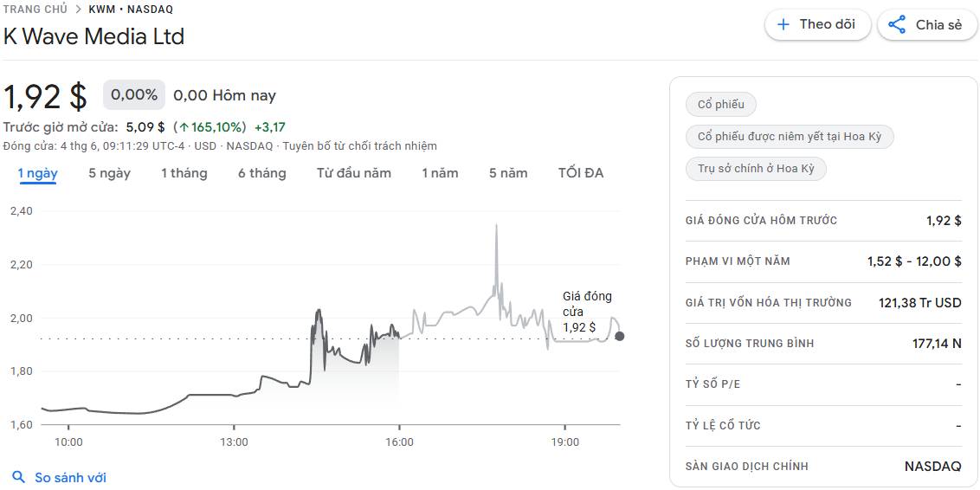Click the Cổ phiếu category chip
Viewport: 980px width, 490px height.
point(720,105)
